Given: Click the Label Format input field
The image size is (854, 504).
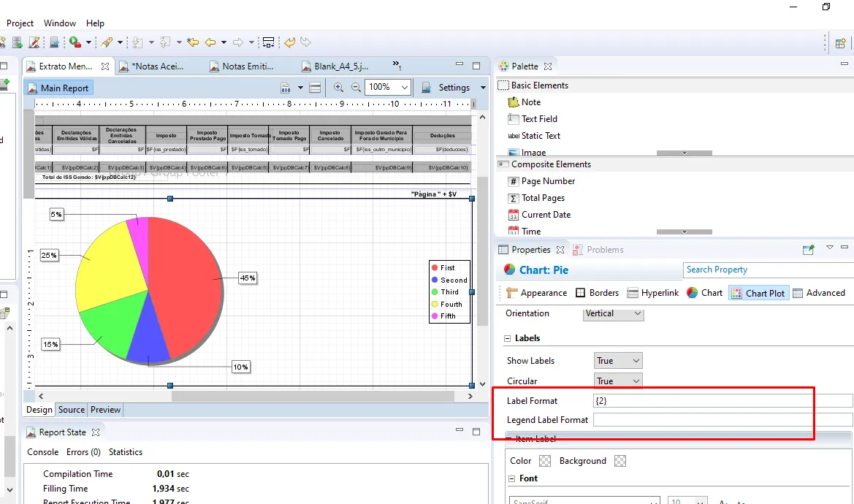Looking at the screenshot, I should pos(722,400).
